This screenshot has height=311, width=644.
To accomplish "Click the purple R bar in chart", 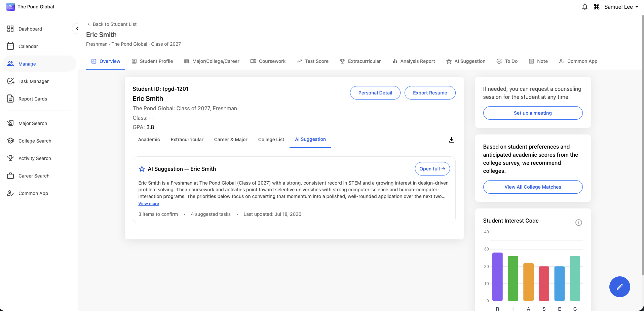I will (497, 277).
